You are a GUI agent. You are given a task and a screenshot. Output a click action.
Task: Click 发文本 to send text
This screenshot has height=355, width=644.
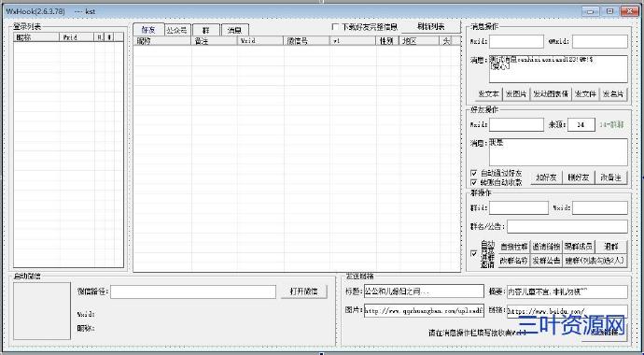tap(488, 93)
